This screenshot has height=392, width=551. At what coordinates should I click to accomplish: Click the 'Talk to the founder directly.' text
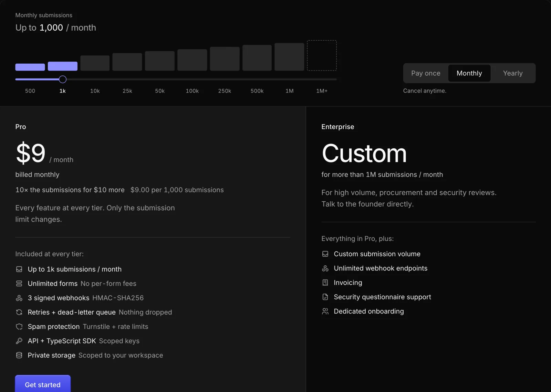click(x=367, y=204)
